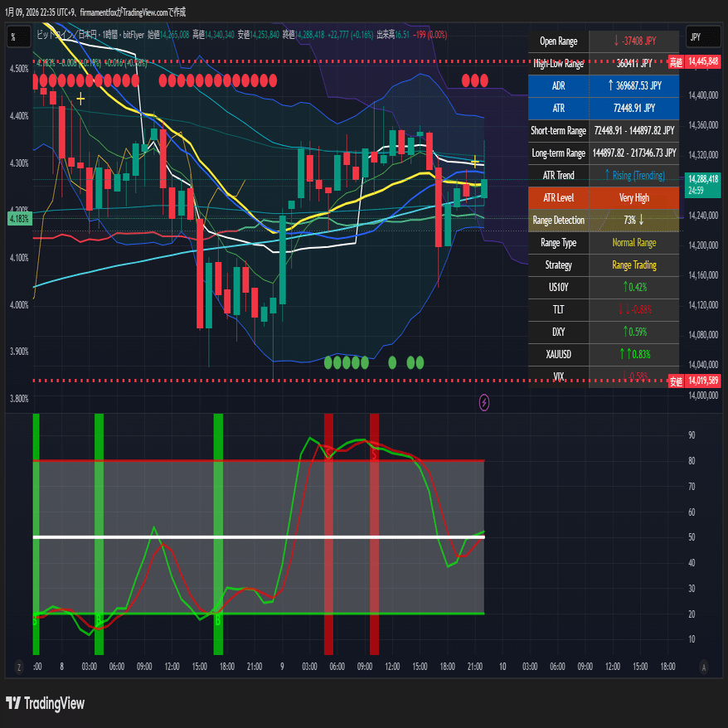Click the 'Rising (Trending)' value

tap(634, 176)
